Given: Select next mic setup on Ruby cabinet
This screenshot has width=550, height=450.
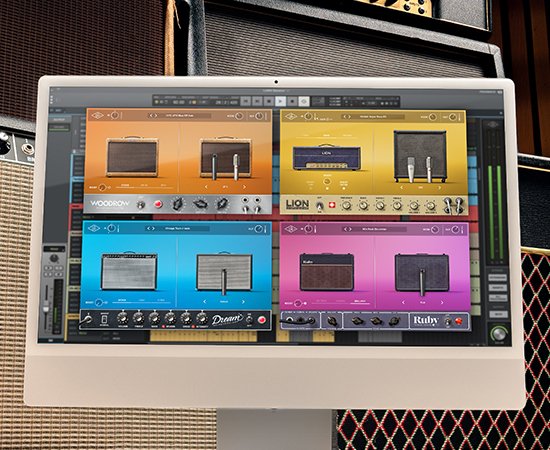Looking at the screenshot, I should coord(442,302).
